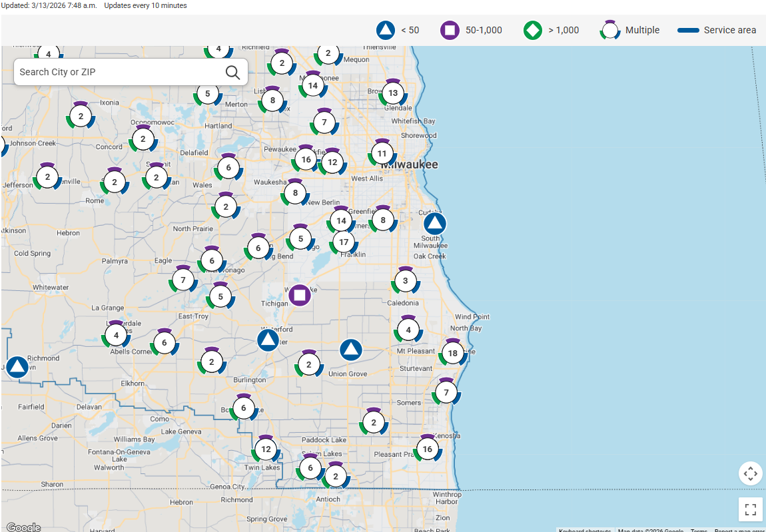Viewport: 766px width, 532px height.
Task: Click the blue triangle marker near Waterford
Action: pyautogui.click(x=267, y=340)
